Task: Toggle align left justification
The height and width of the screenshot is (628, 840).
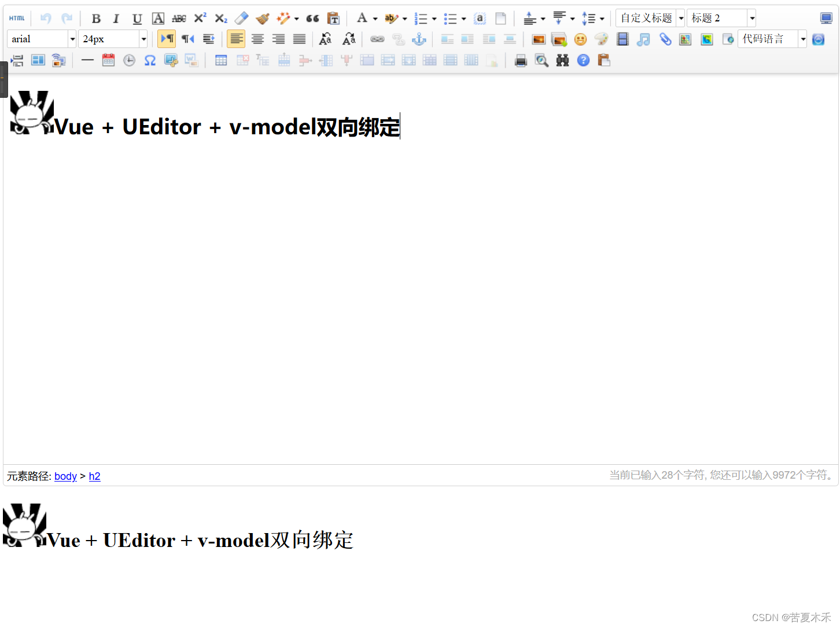Action: click(236, 39)
